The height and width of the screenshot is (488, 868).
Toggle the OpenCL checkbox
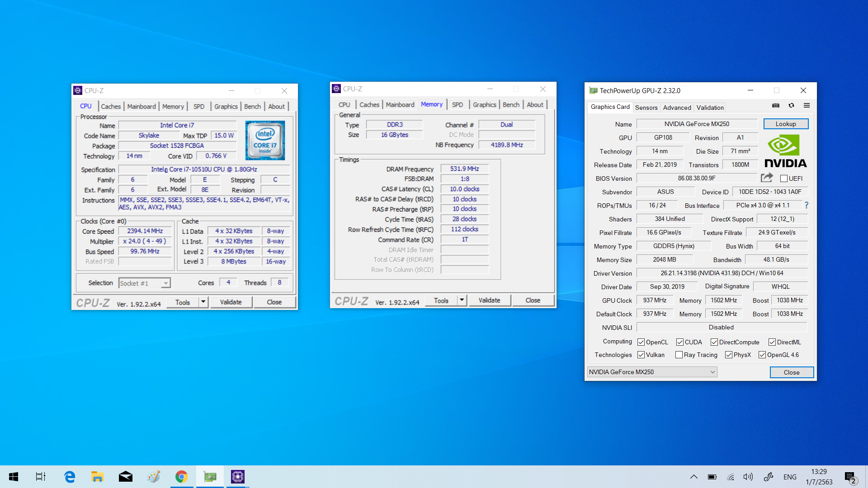(641, 342)
